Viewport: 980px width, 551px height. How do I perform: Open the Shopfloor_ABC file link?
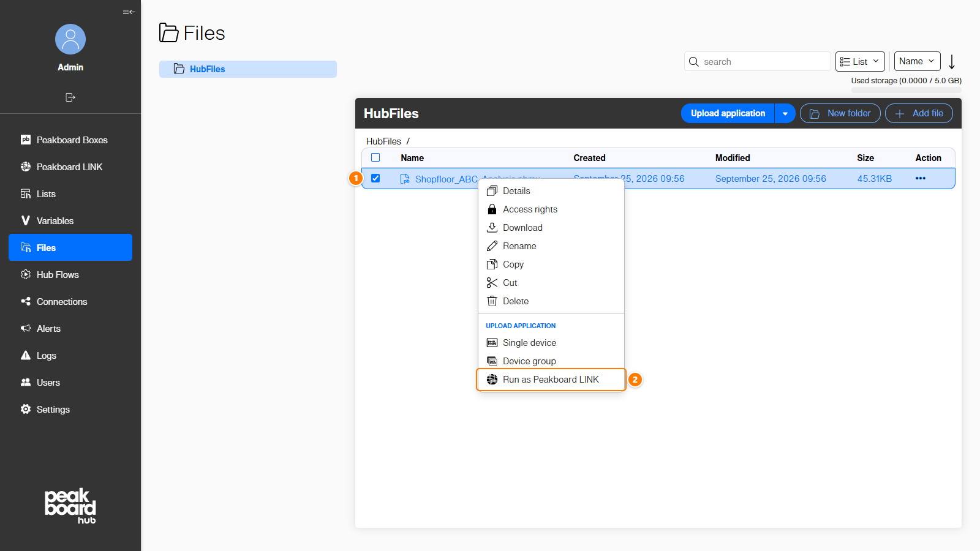pyautogui.click(x=446, y=179)
